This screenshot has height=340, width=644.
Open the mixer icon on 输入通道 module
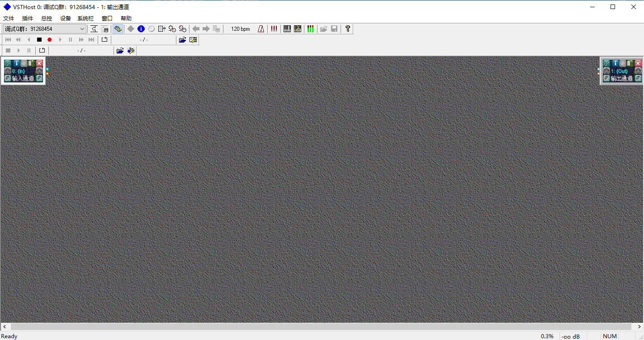31,63
